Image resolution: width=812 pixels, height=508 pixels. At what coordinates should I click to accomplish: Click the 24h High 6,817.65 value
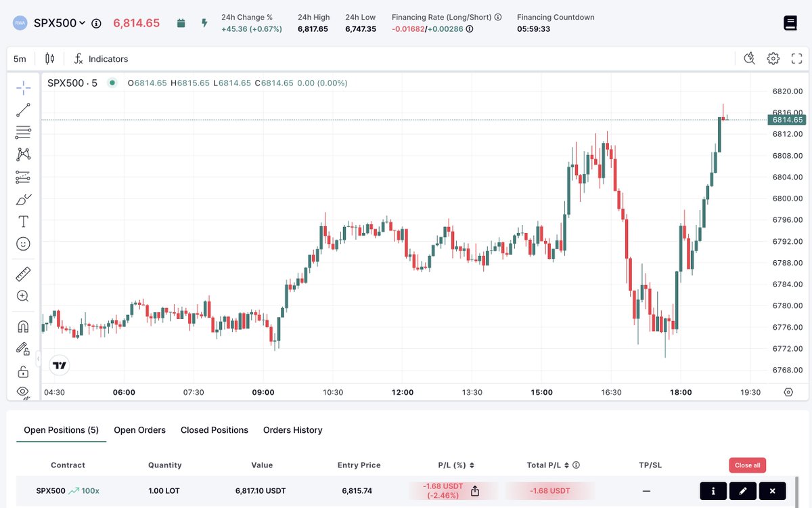313,29
